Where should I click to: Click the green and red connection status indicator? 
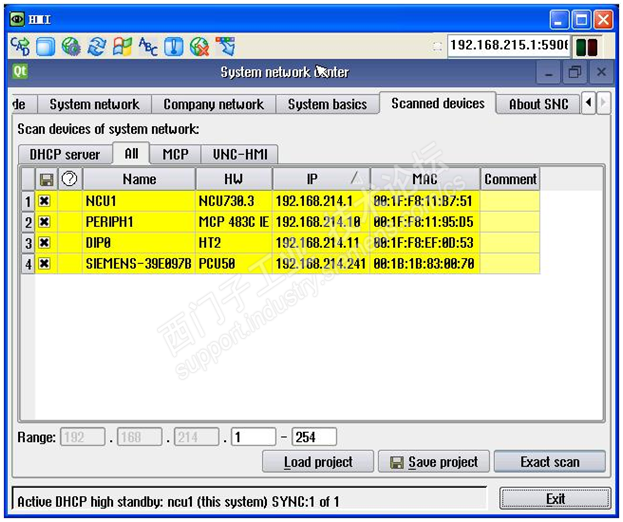pos(586,47)
